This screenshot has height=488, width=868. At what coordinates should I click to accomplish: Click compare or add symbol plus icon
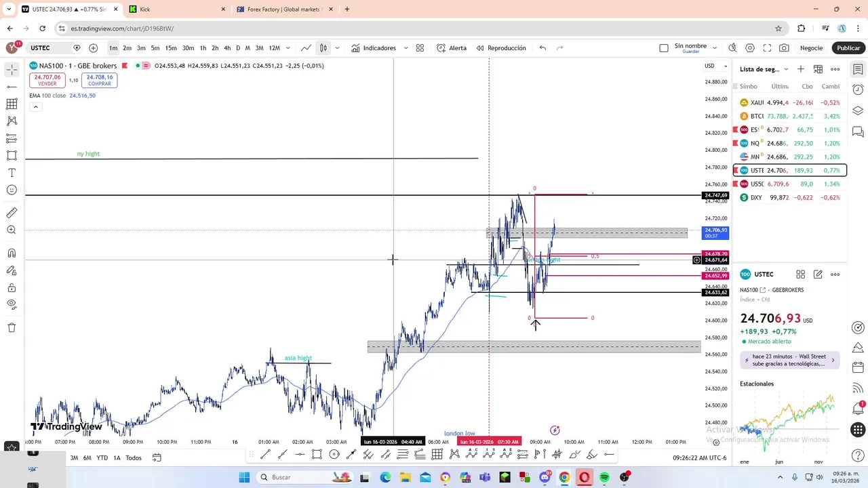coord(93,48)
